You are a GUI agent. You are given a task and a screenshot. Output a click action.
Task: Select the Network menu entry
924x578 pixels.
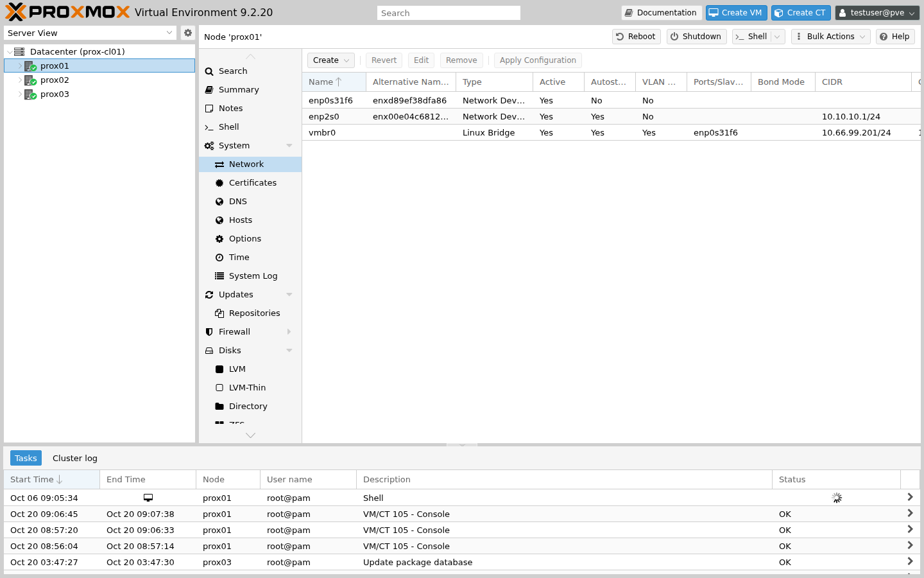(250, 164)
